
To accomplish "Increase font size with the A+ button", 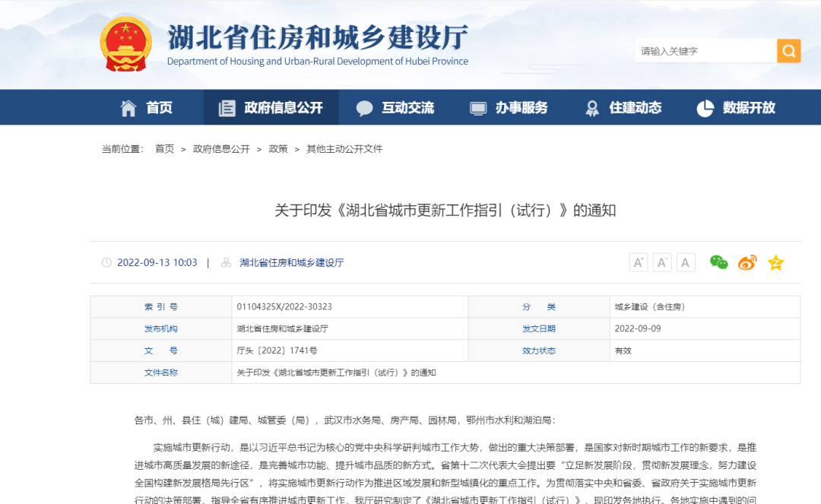I will tap(638, 262).
